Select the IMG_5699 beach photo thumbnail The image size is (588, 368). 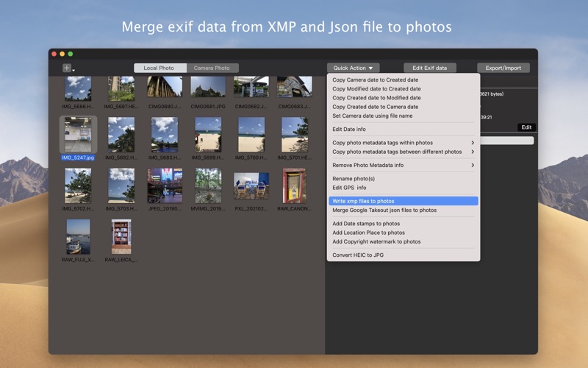208,134
